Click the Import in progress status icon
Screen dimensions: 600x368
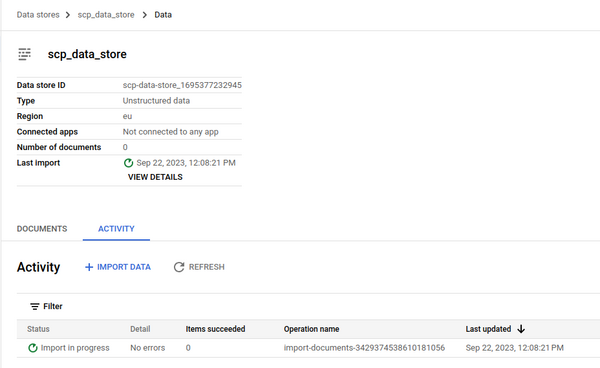coord(33,348)
